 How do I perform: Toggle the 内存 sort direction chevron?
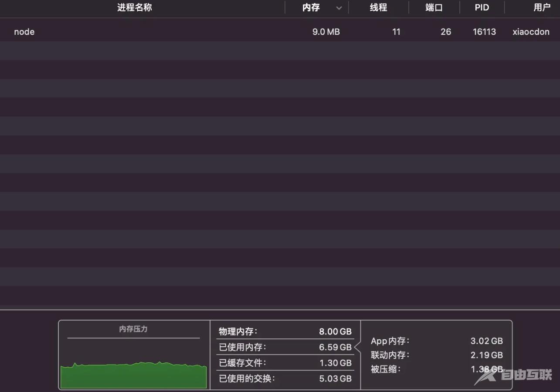pos(339,8)
